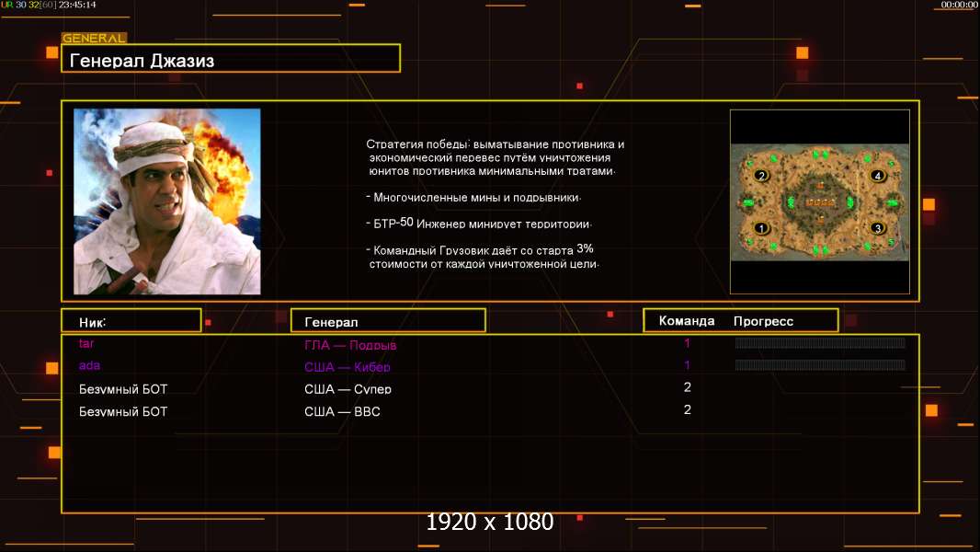Viewport: 980px width, 552px height.
Task: Click the 'ГЛА — Подрыв' general entry
Action: coord(350,345)
